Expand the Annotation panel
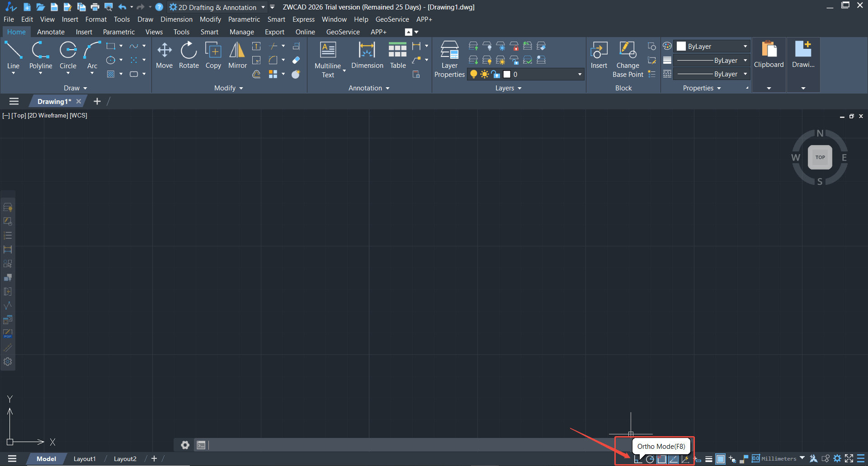 click(x=369, y=88)
